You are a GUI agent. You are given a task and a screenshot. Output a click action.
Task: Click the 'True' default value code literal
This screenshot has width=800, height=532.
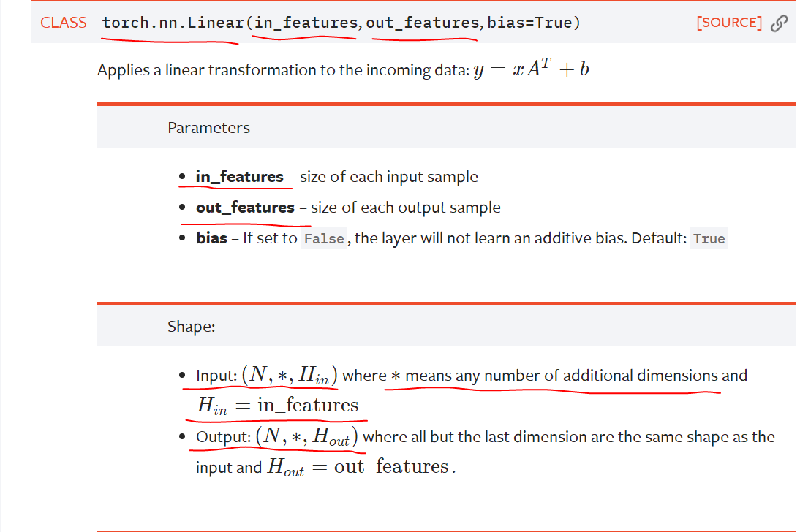point(709,239)
